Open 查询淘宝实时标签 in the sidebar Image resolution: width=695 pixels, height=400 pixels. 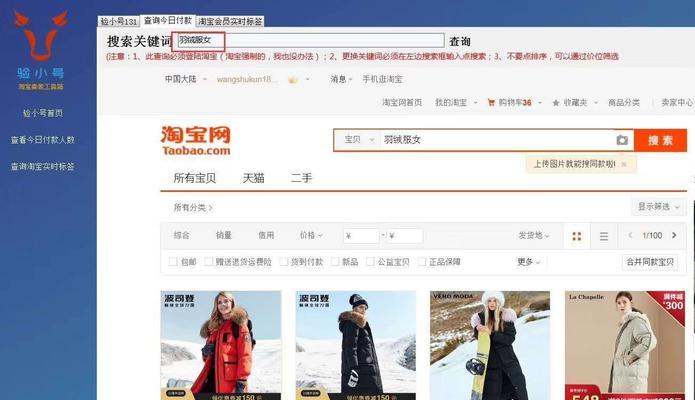(43, 166)
